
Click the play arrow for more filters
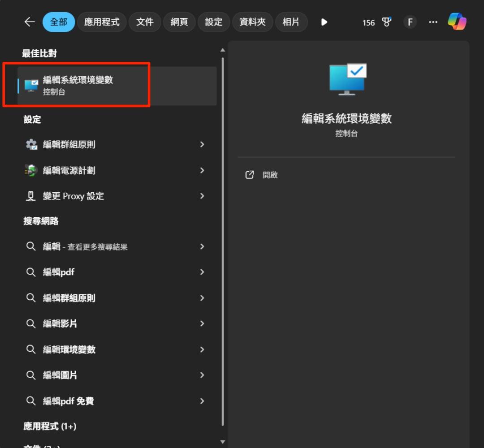tap(324, 22)
